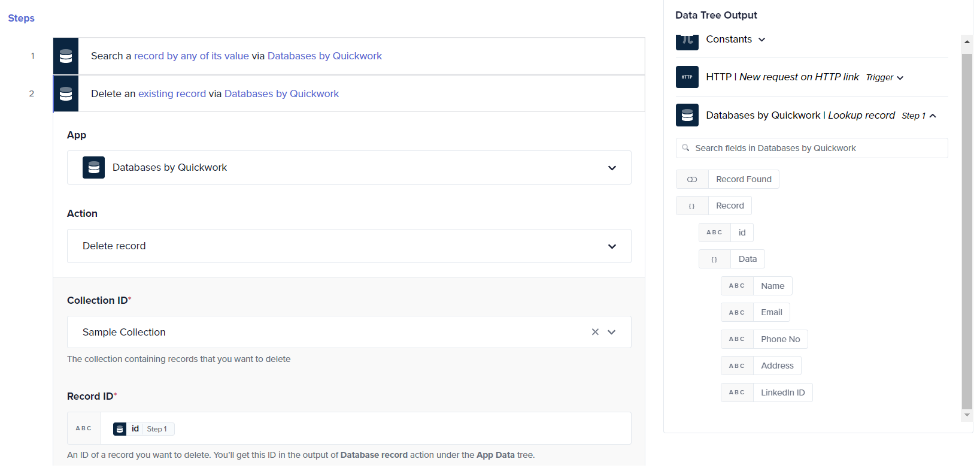Open the App dropdown
The width and height of the screenshot is (980, 474).
349,168
